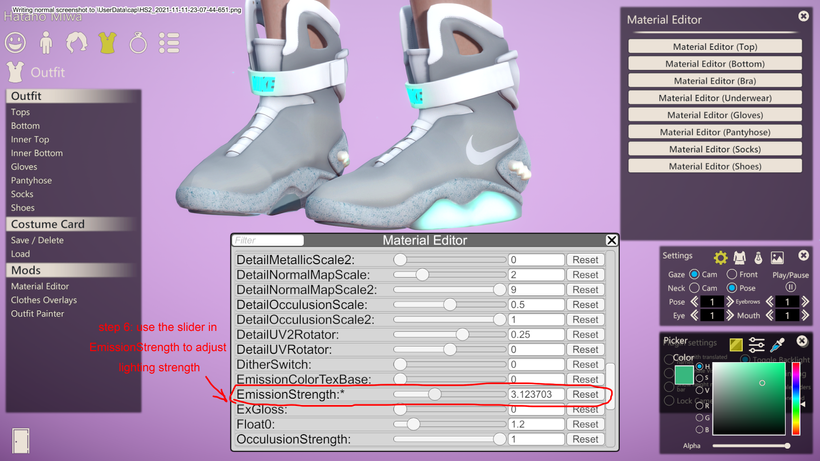Increase the Mouth number with right arrow

[x=805, y=315]
